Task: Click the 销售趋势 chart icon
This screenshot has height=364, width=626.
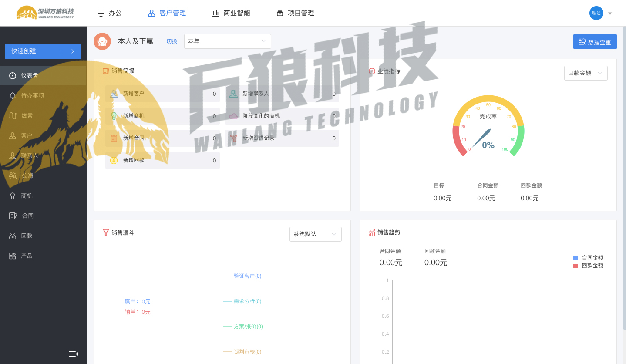Action: [x=372, y=233]
